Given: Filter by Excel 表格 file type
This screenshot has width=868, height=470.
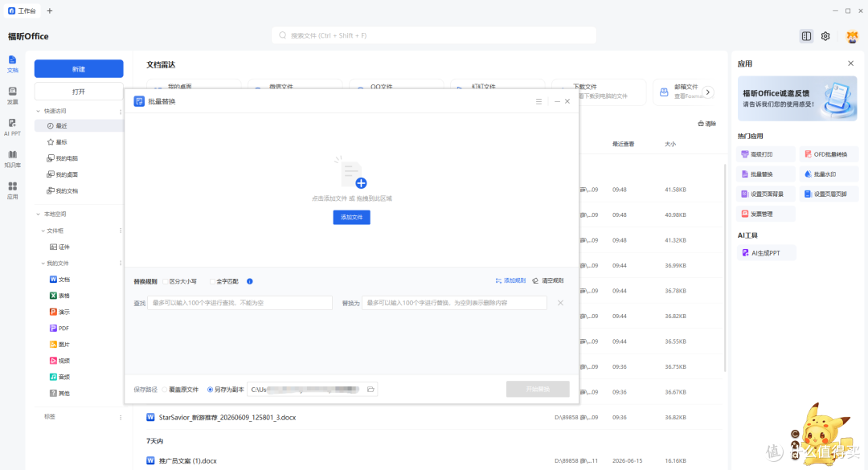Looking at the screenshot, I should [59, 296].
